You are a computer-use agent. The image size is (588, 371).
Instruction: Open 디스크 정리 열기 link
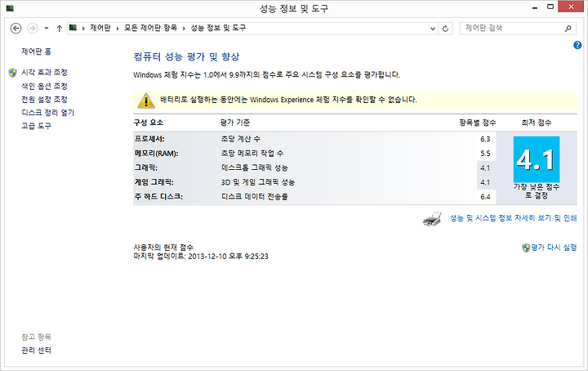click(48, 113)
